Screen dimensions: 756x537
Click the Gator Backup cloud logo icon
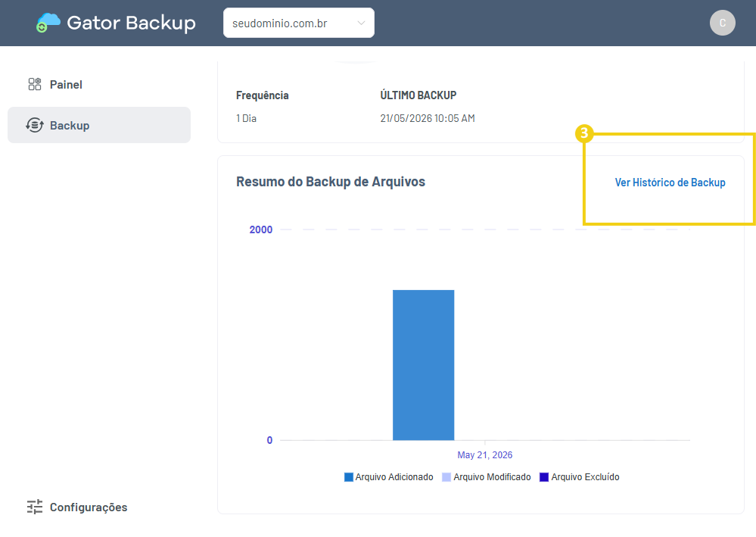point(48,23)
